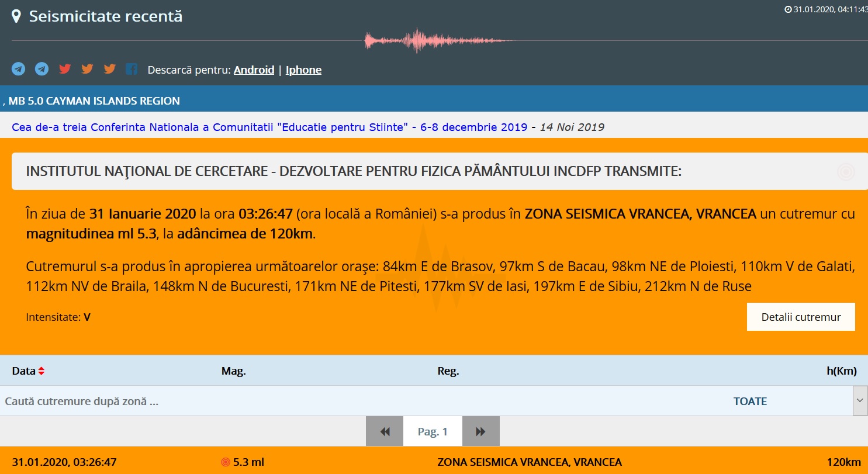868x474 pixels.
Task: Click the clock icon beside the timestamp
Action: [788, 9]
